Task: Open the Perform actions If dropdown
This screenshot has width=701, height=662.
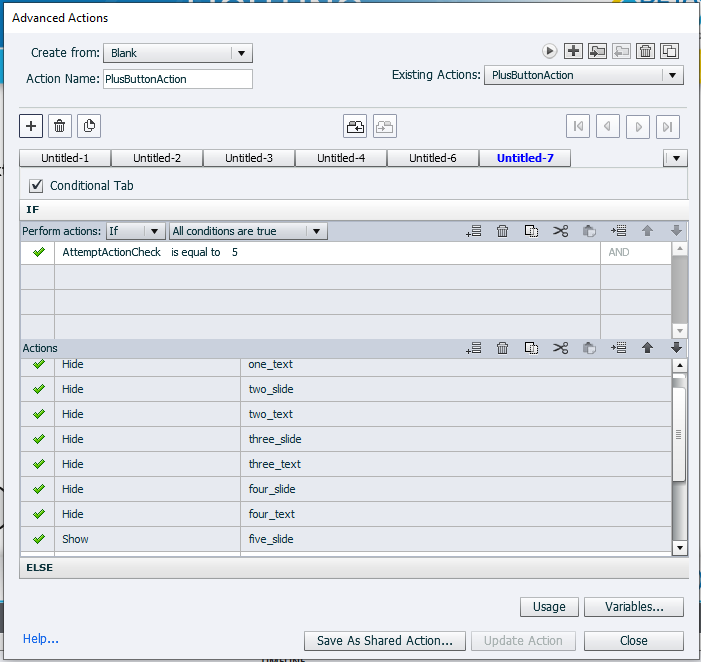Action: 135,231
